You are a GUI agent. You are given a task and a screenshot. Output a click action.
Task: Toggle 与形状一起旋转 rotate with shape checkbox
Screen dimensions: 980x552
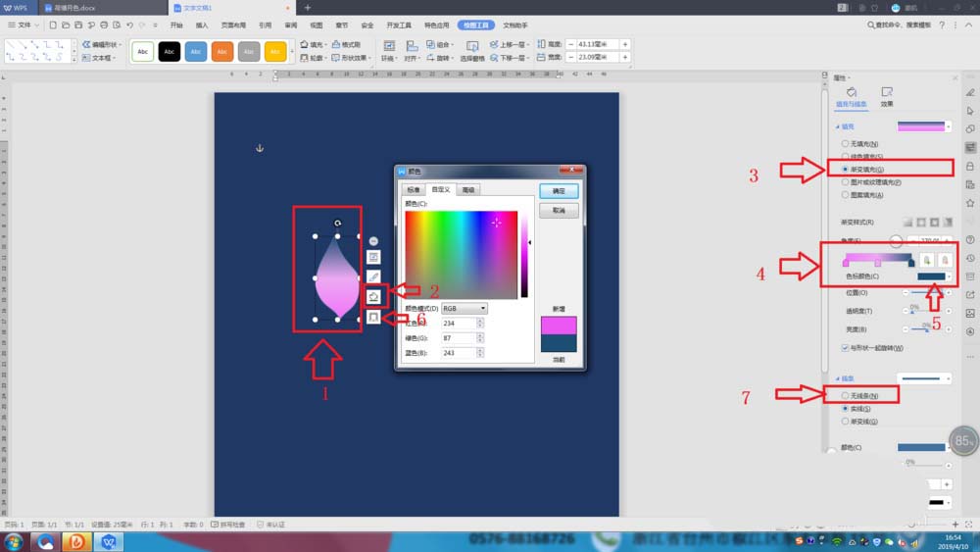pos(845,348)
